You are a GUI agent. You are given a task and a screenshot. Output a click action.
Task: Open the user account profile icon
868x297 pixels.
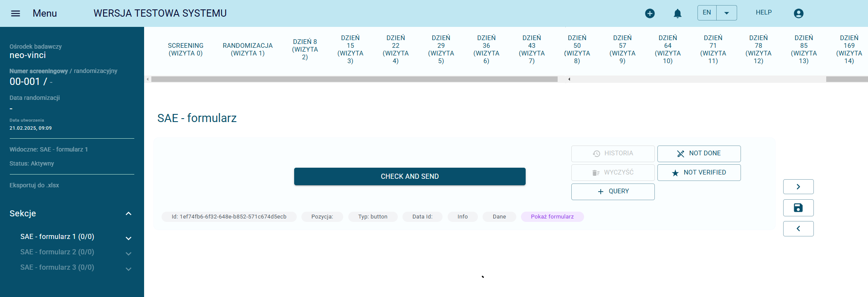[x=799, y=13]
